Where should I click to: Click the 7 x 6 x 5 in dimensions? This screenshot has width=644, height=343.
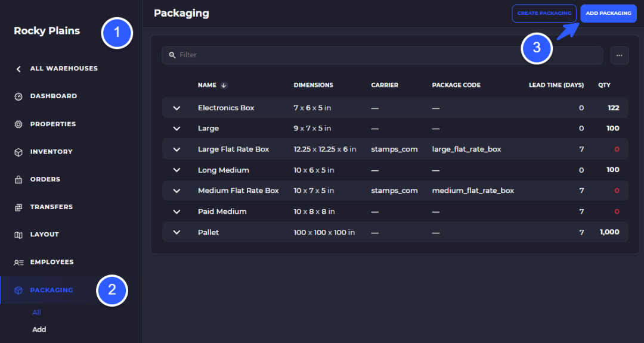pyautogui.click(x=312, y=108)
